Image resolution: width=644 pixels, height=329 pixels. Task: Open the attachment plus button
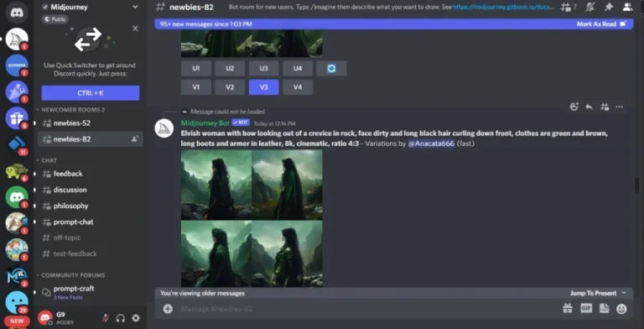click(168, 309)
